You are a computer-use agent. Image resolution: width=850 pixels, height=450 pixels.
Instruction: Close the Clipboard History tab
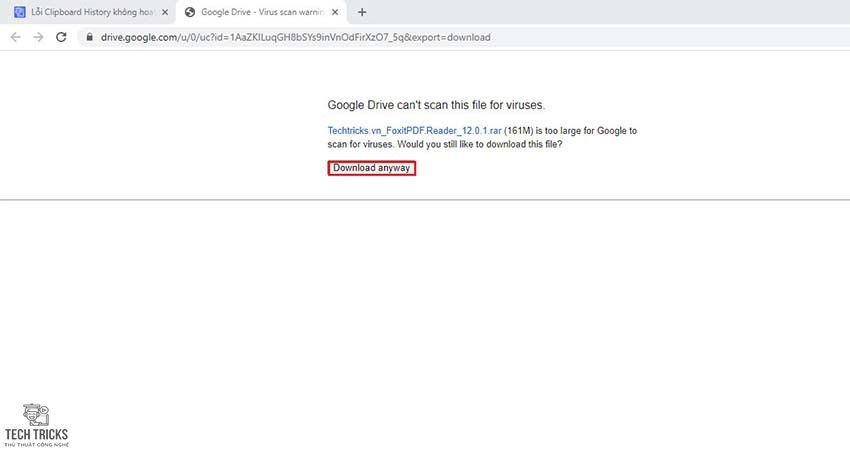[165, 12]
